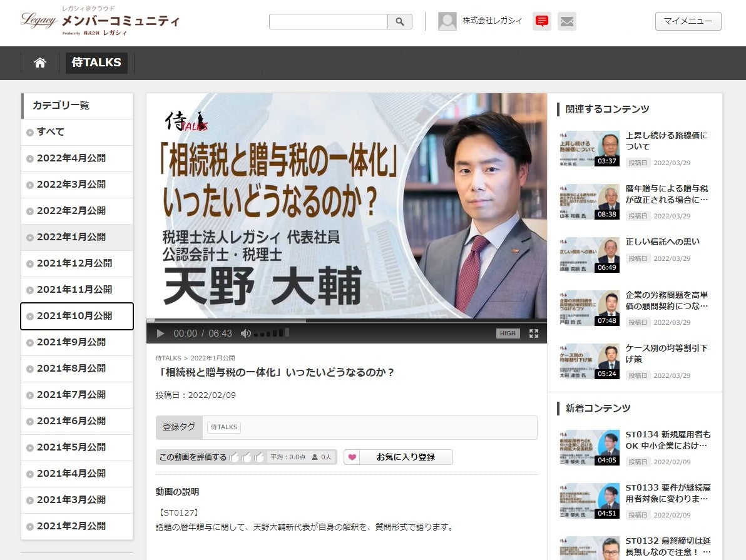
Task: Select the 2022年4月公開 category
Action: (77, 158)
